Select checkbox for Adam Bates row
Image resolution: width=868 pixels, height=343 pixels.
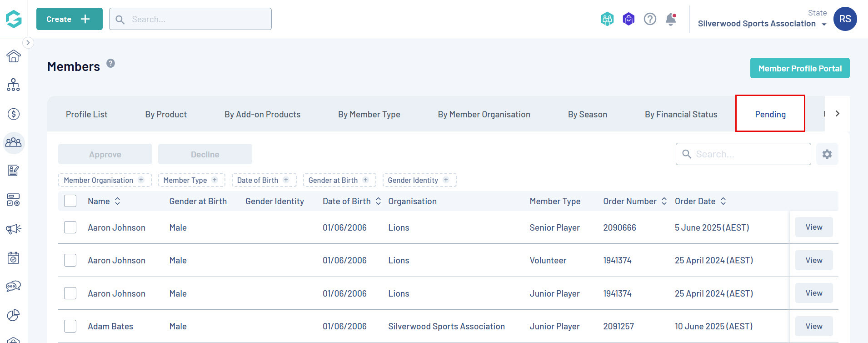[x=70, y=326]
